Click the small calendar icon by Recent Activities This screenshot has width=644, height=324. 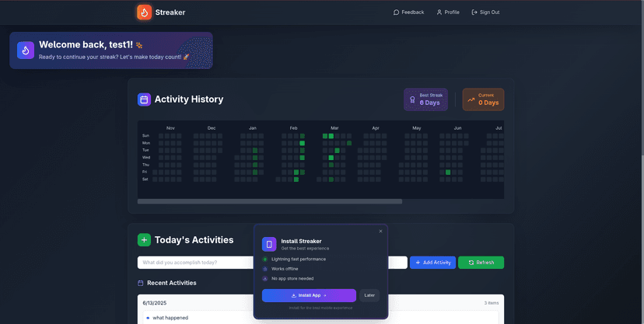141,283
